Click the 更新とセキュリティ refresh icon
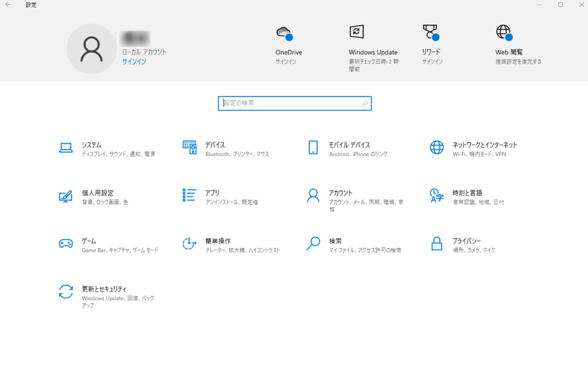588x368 pixels. pyautogui.click(x=66, y=292)
